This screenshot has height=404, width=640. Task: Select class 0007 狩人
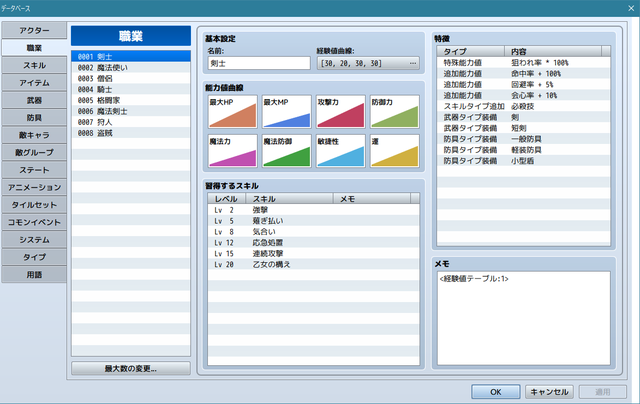pos(131,122)
